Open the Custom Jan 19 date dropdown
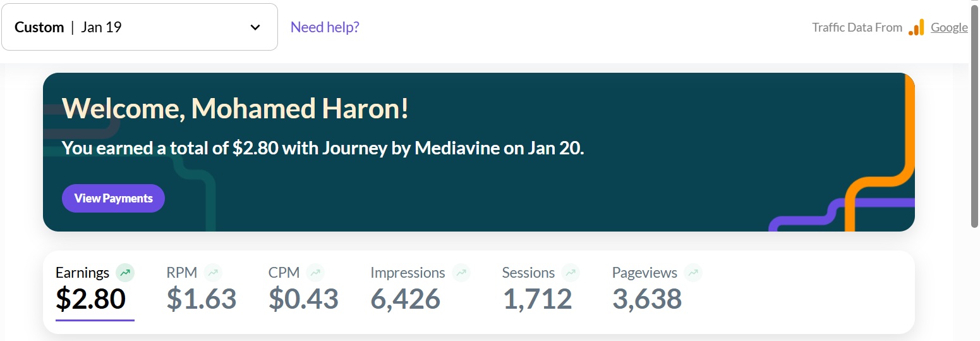Screen dimensions: 980x341 click(x=139, y=27)
